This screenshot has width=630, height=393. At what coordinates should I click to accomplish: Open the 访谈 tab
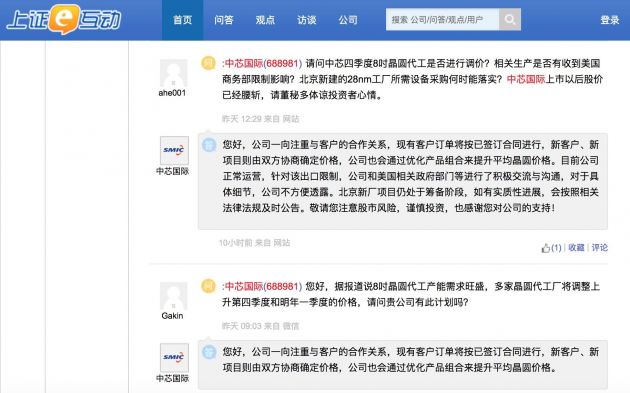[x=307, y=20]
